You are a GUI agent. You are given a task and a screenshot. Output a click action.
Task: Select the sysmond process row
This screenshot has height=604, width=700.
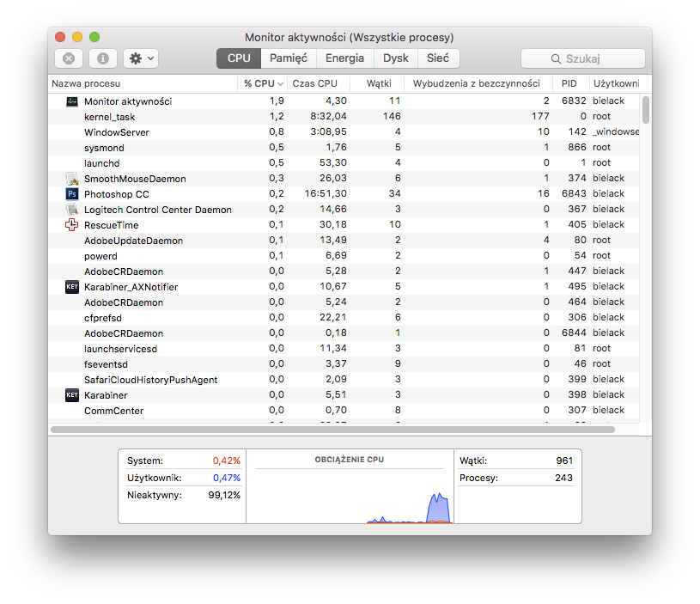tap(344, 148)
